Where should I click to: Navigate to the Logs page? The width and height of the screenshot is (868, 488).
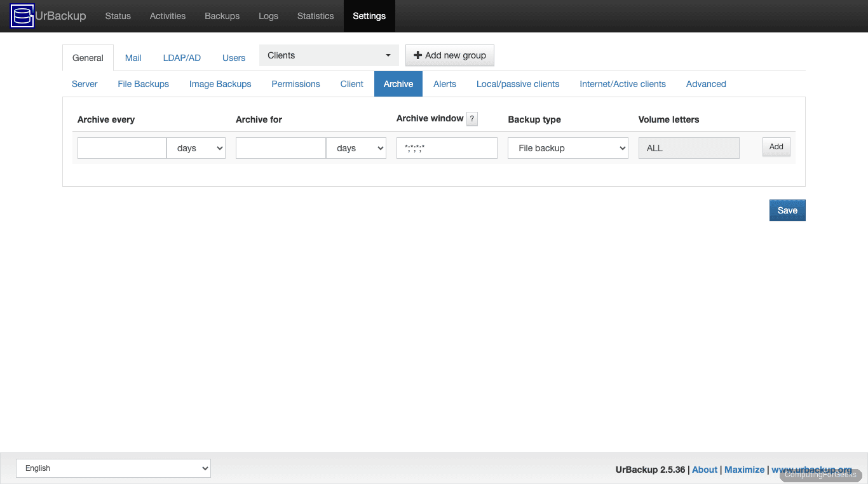pos(268,16)
